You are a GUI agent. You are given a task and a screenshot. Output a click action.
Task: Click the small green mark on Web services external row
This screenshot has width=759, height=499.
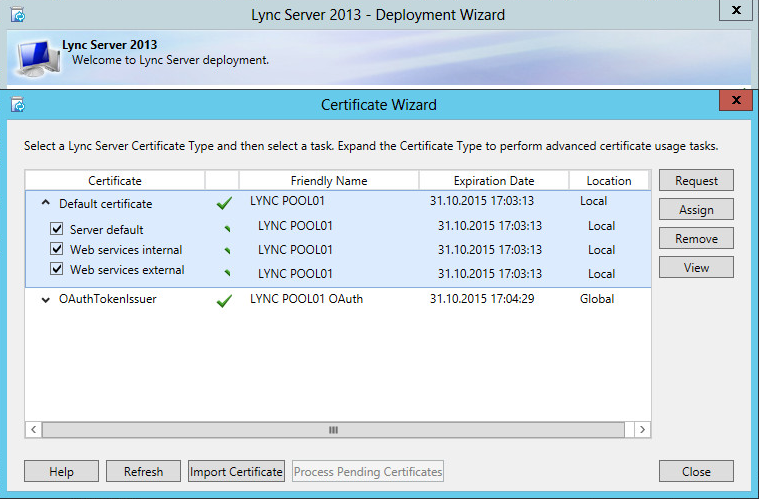click(227, 273)
